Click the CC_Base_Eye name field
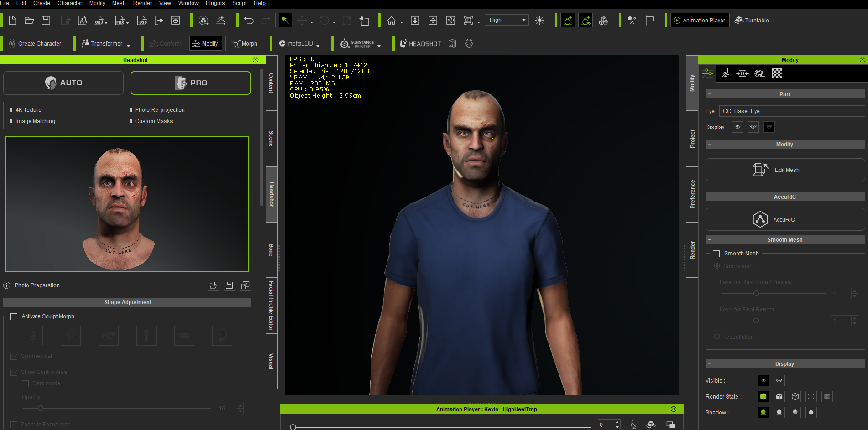The height and width of the screenshot is (430, 868). click(x=792, y=111)
